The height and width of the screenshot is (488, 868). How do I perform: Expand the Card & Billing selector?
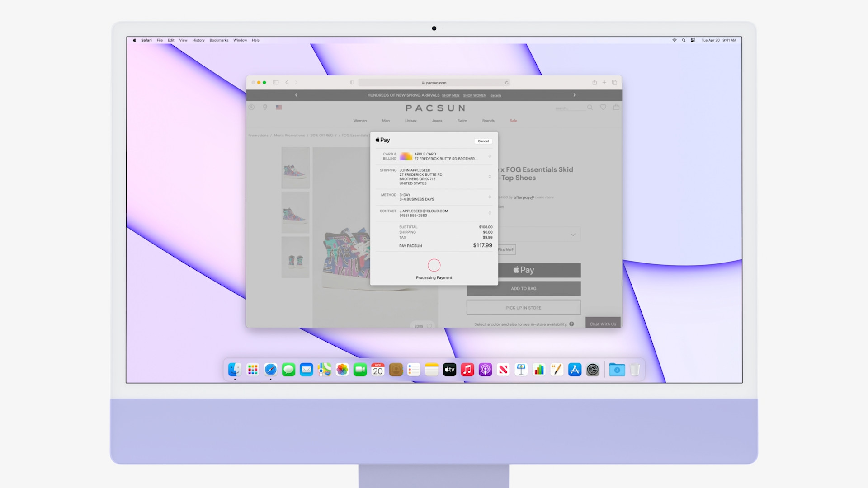pos(489,156)
